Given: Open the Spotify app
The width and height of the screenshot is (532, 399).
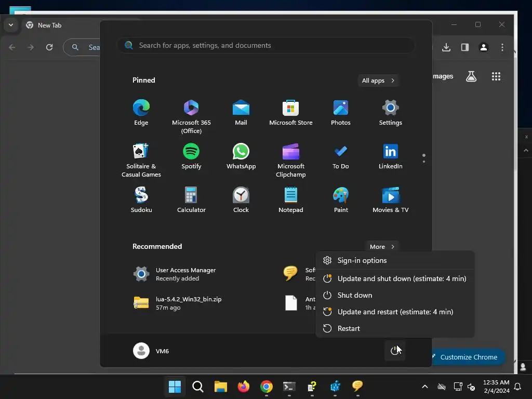Looking at the screenshot, I should click(191, 156).
